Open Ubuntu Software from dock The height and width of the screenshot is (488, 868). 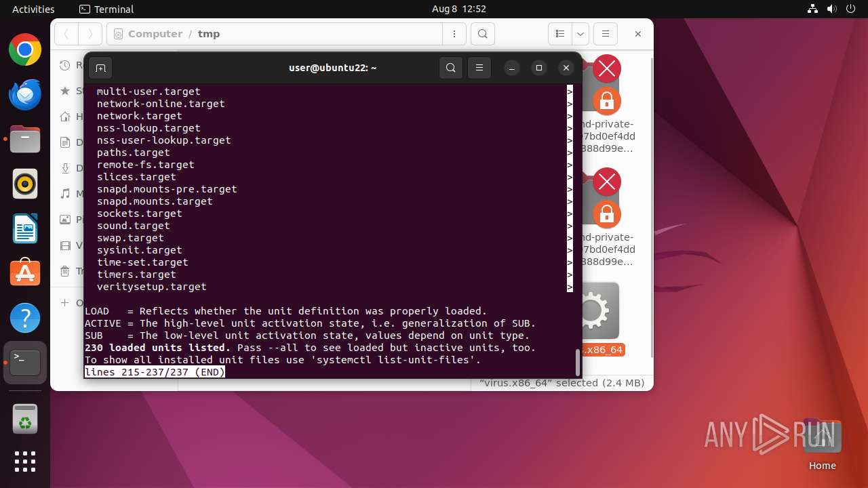click(x=25, y=273)
